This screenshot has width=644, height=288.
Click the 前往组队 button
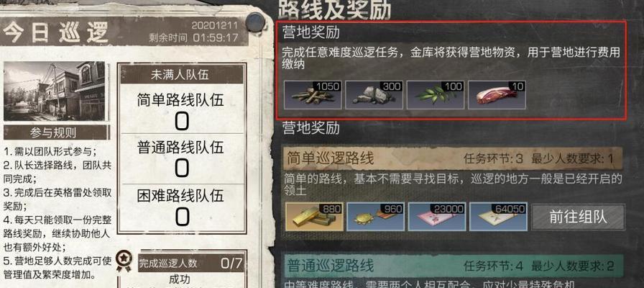579,217
